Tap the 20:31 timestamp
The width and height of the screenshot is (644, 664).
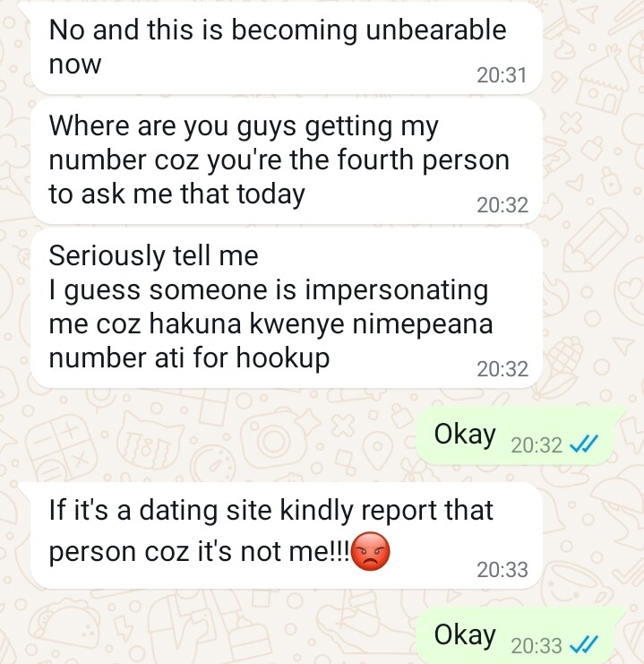[502, 75]
